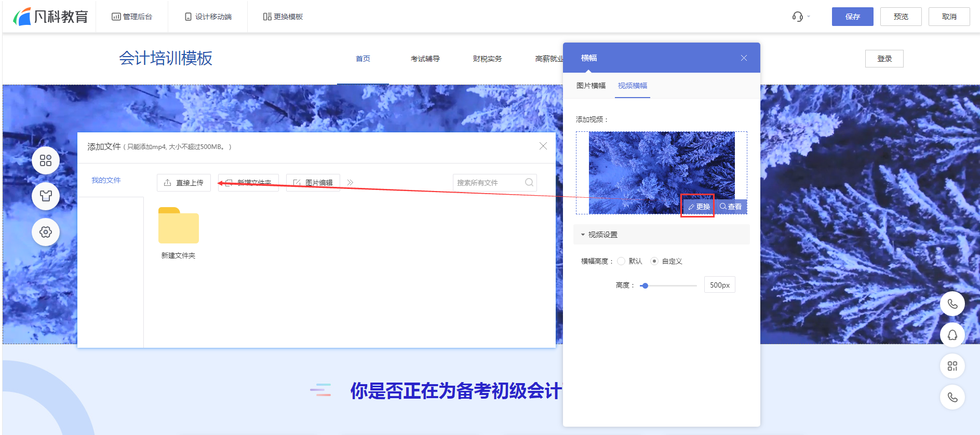Viewport: 980px width, 435px height.
Task: Click the 查看 video button
Action: (731, 207)
